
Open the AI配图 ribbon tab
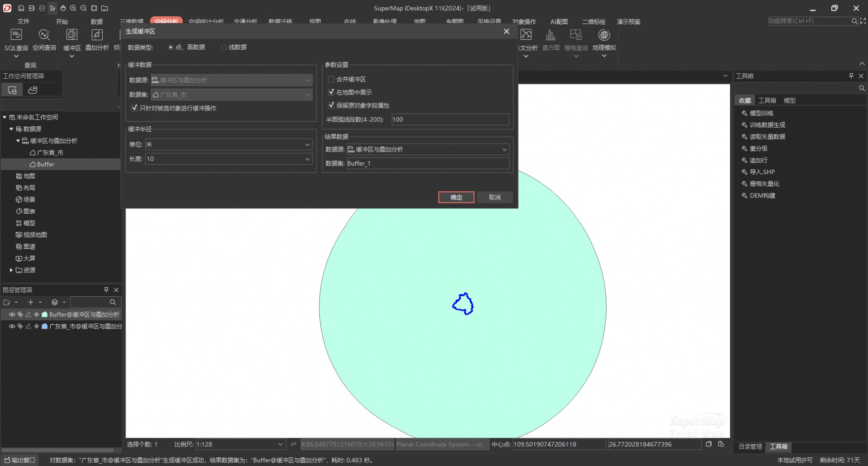(559, 21)
